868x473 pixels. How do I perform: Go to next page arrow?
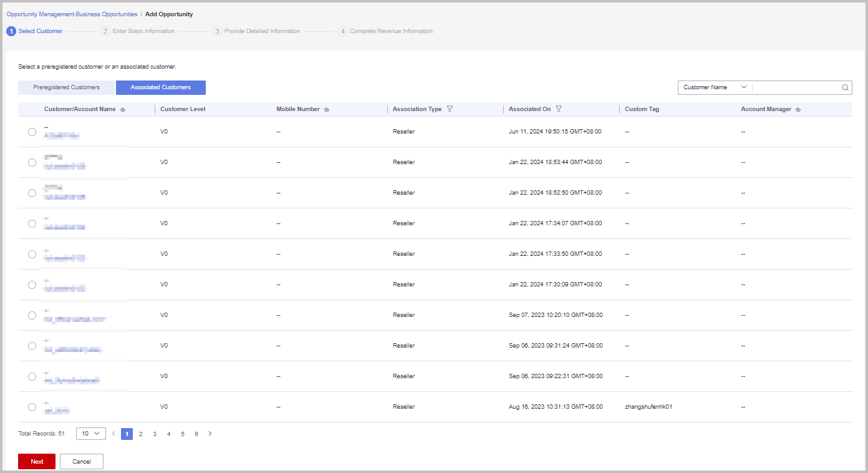tap(210, 434)
